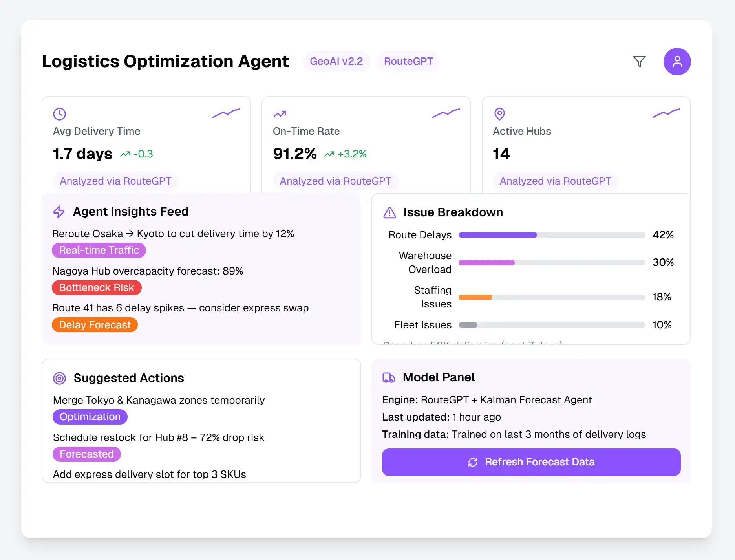Toggle the Delay Forecast tag

pyautogui.click(x=94, y=325)
